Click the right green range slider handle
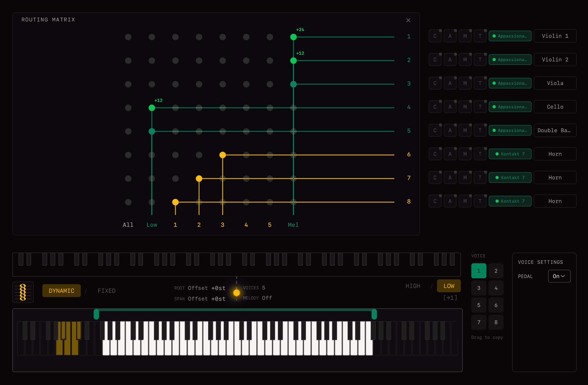588x385 pixels. (374, 314)
